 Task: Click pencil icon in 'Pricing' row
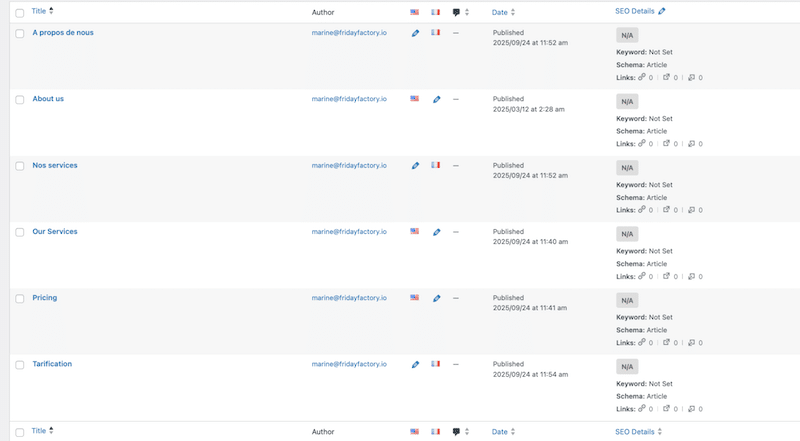436,298
